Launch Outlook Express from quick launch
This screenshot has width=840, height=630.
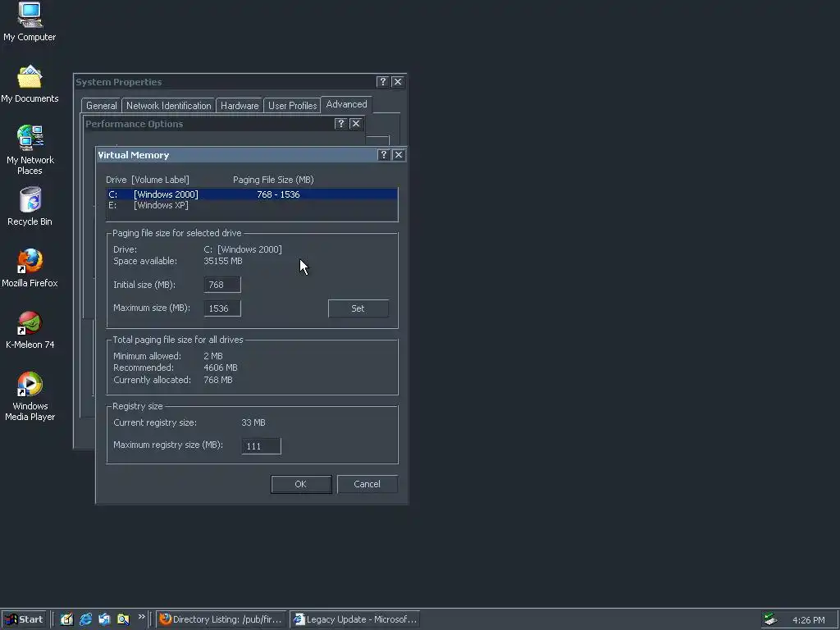tap(104, 619)
